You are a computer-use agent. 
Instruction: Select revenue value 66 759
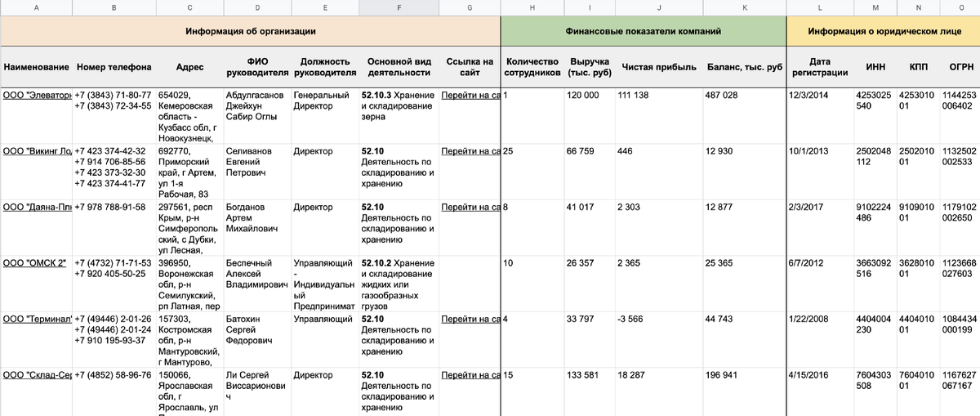(590, 171)
